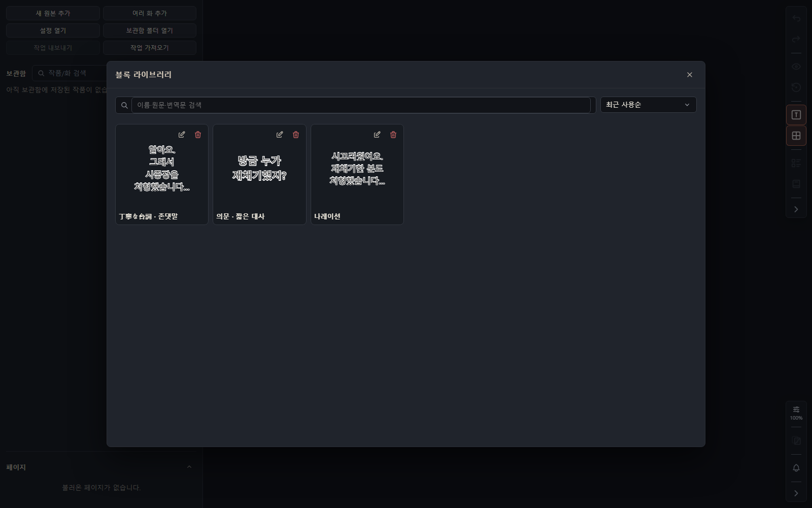
Task: Edit the '나레이션' block with its pencil icon
Action: pyautogui.click(x=377, y=135)
